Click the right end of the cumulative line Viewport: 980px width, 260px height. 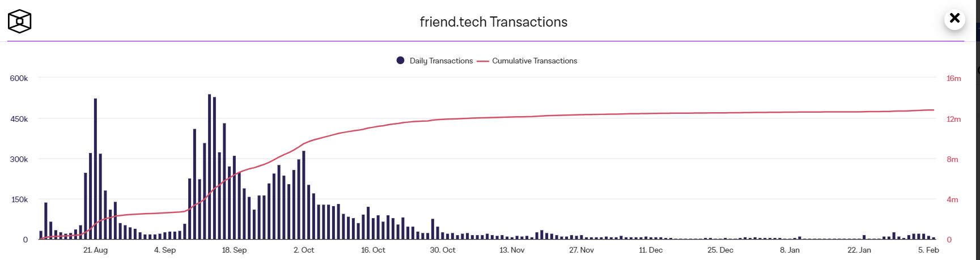point(933,110)
